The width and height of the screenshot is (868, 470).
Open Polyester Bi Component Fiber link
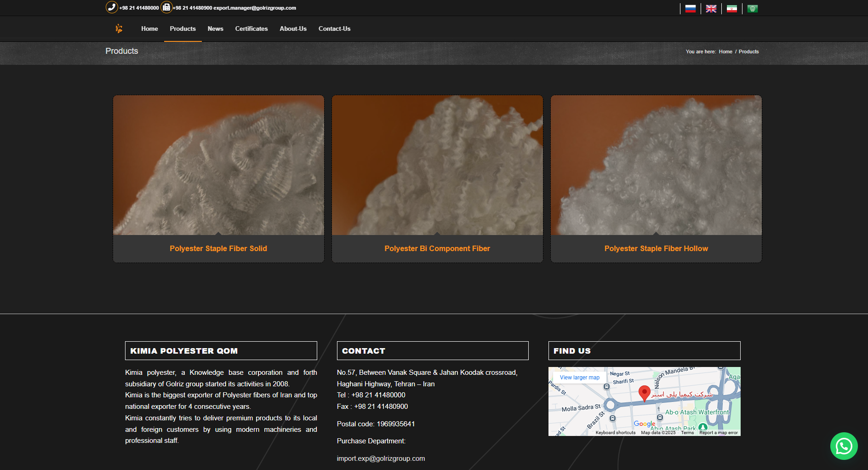point(437,248)
